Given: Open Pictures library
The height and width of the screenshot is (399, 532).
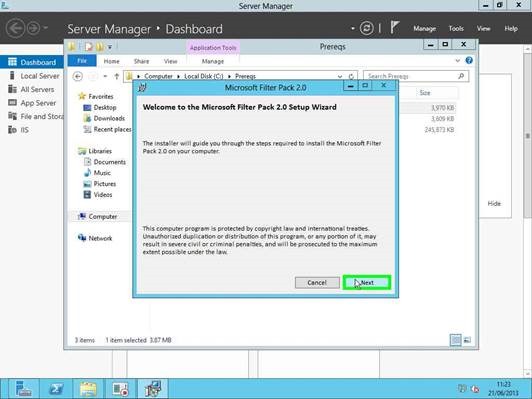Looking at the screenshot, I should click(x=105, y=184).
